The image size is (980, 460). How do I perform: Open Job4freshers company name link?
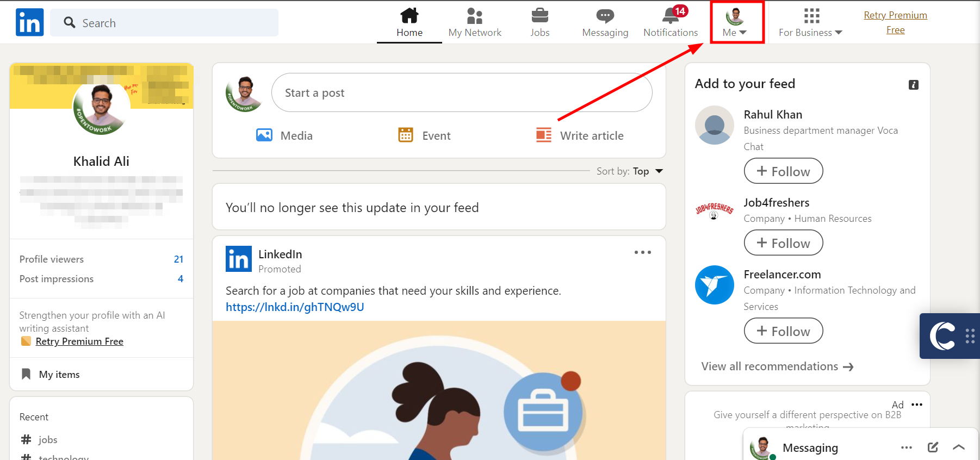(777, 203)
